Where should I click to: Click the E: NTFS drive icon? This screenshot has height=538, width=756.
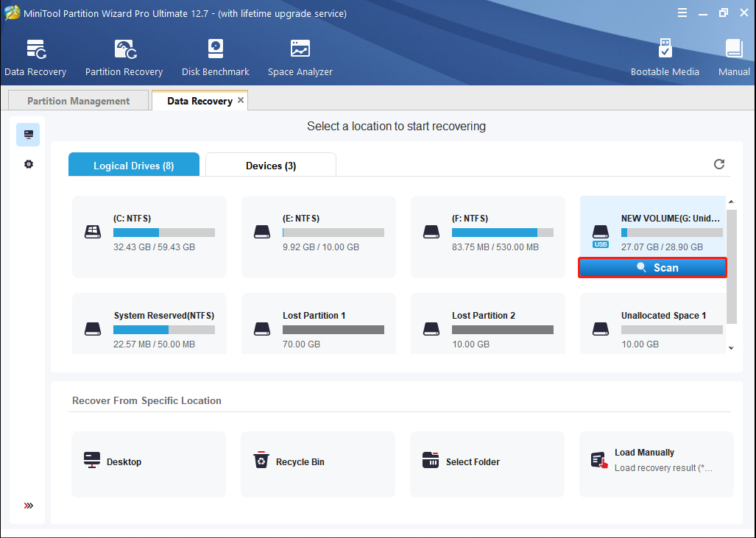pyautogui.click(x=262, y=233)
